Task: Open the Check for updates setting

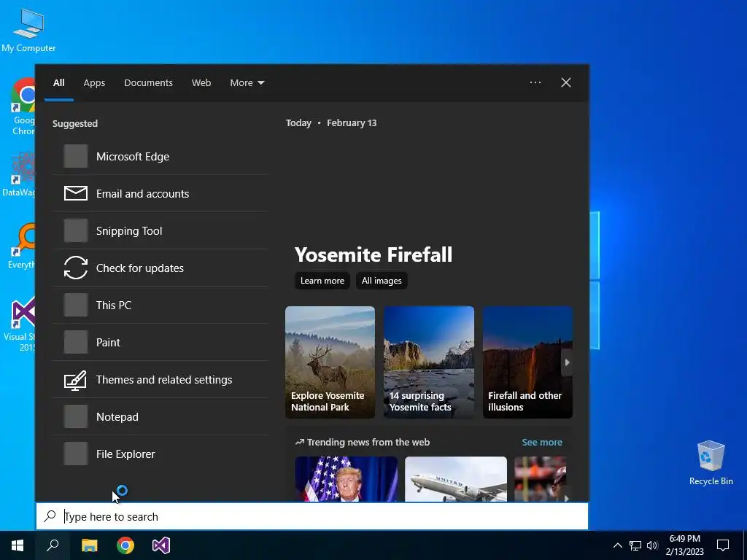Action: pos(160,268)
